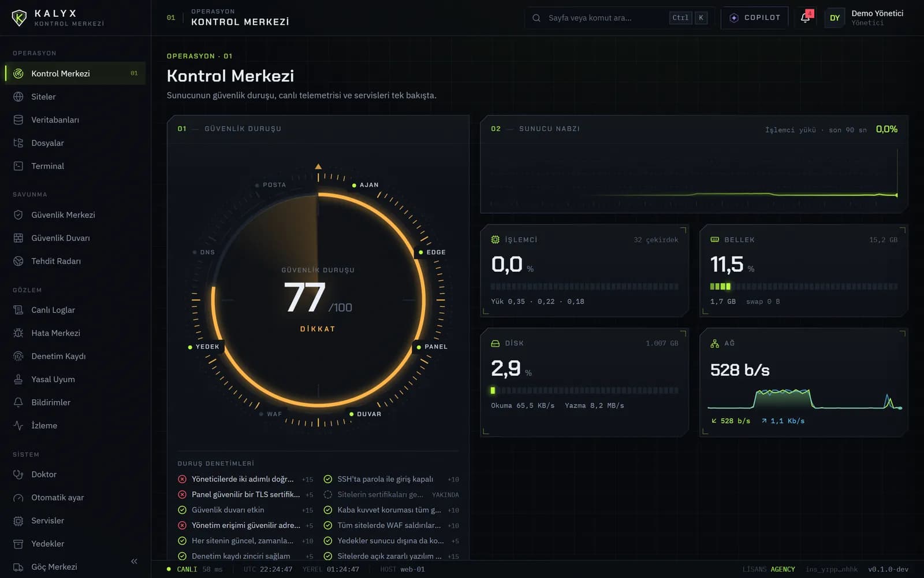Open Siteler globe icon in sidebar
Viewport: 924px width, 578px height.
pyautogui.click(x=18, y=97)
